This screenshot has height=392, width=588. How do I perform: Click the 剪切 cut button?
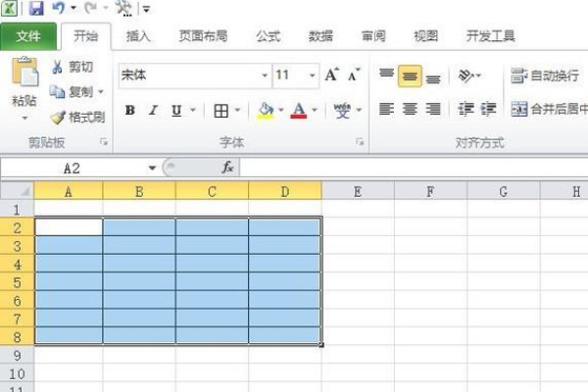tap(73, 68)
